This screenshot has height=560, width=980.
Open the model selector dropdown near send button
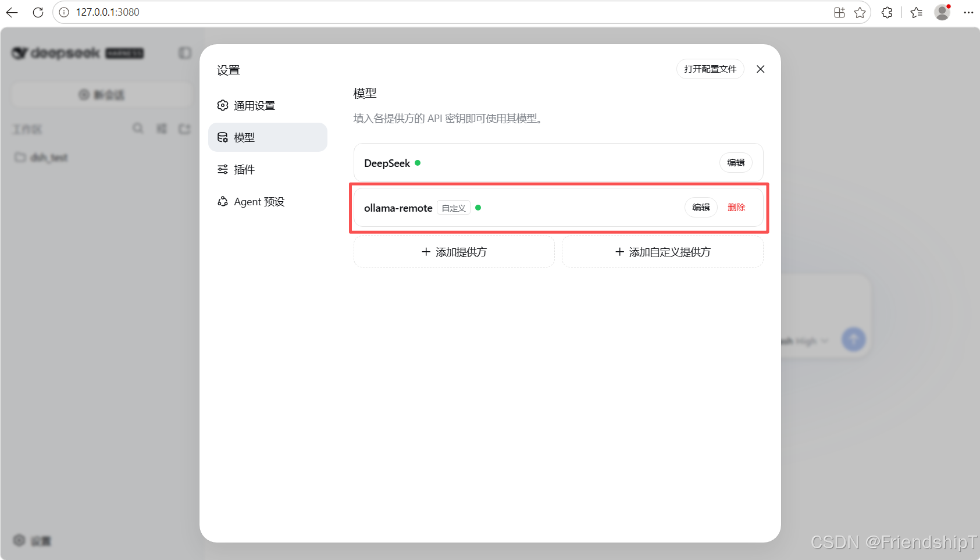click(806, 341)
